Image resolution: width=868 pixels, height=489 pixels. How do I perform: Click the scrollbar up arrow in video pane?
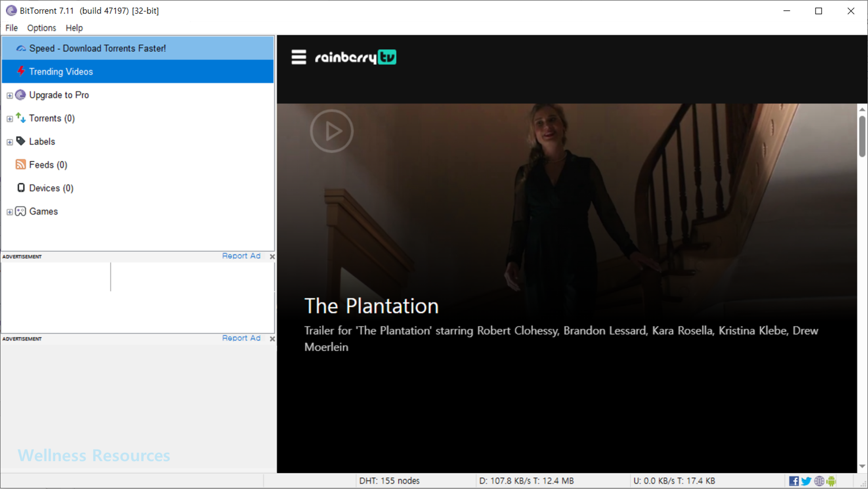pos(862,109)
